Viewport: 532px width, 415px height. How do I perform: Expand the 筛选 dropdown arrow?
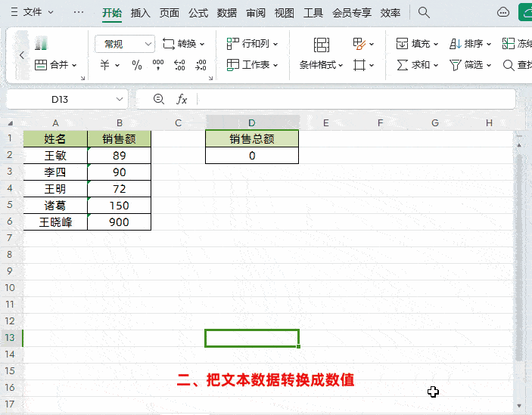click(x=489, y=65)
